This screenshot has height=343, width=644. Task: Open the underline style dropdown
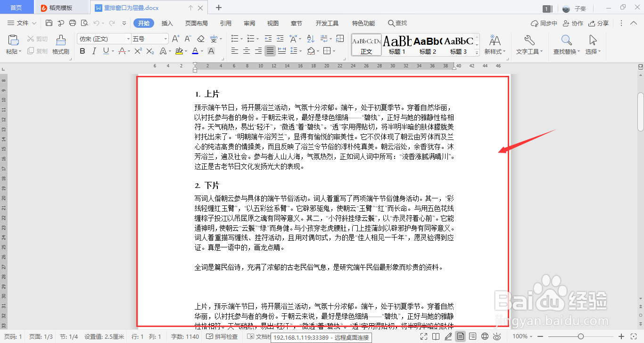coord(113,51)
